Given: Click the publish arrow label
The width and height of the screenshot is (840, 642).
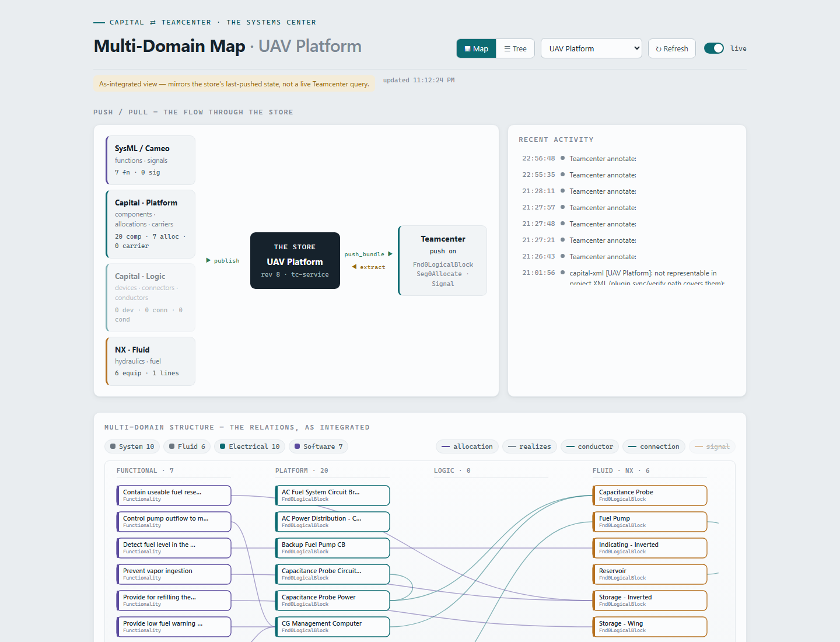Looking at the screenshot, I should pos(223,261).
